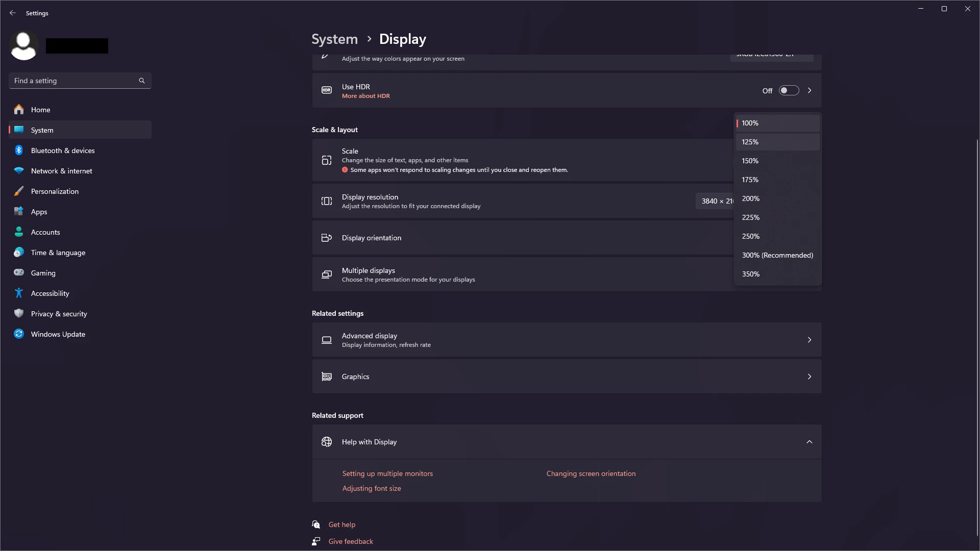
Task: Open Advanced display chevron
Action: click(x=810, y=340)
